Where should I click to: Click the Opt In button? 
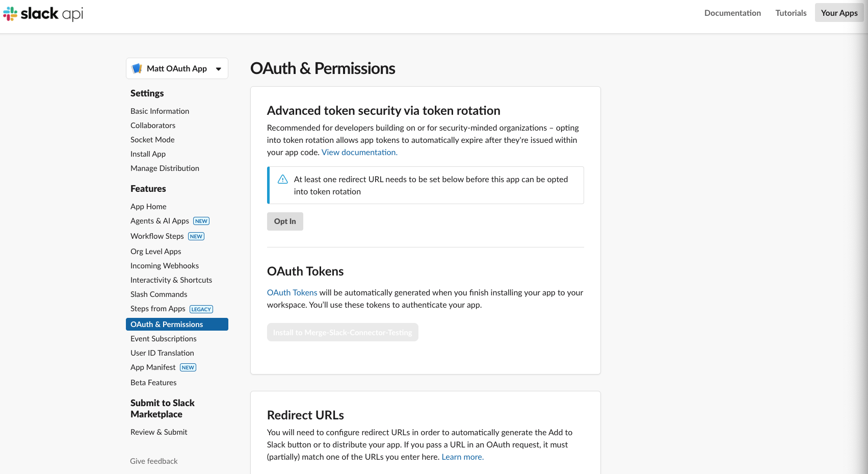click(285, 221)
